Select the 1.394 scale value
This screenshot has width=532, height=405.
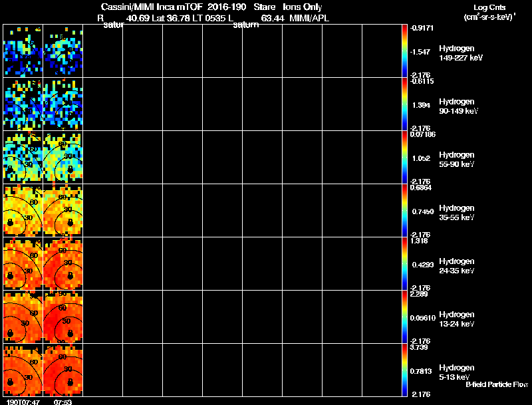pyautogui.click(x=422, y=105)
